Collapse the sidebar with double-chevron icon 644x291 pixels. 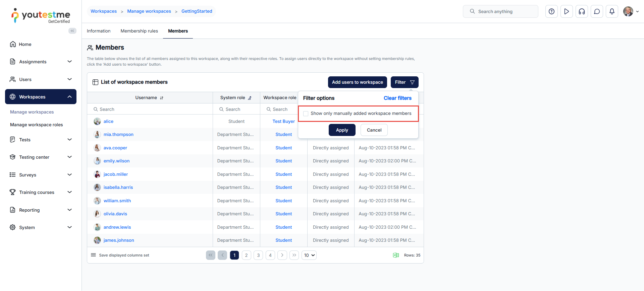(x=72, y=31)
